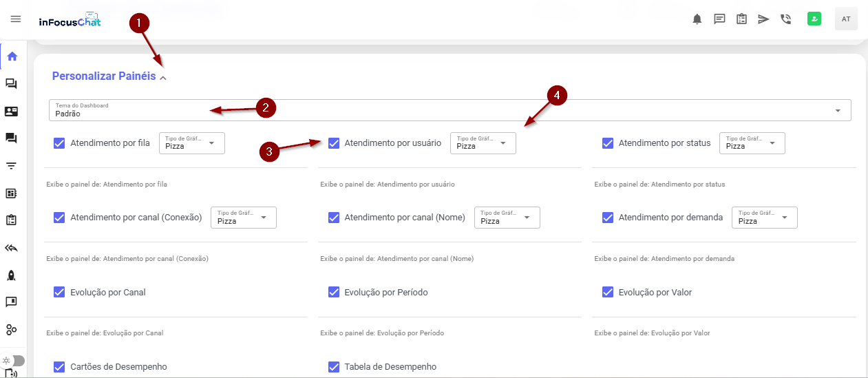The image size is (868, 378).
Task: Uncheck Atendimento por fila checkbox
Action: pos(59,143)
